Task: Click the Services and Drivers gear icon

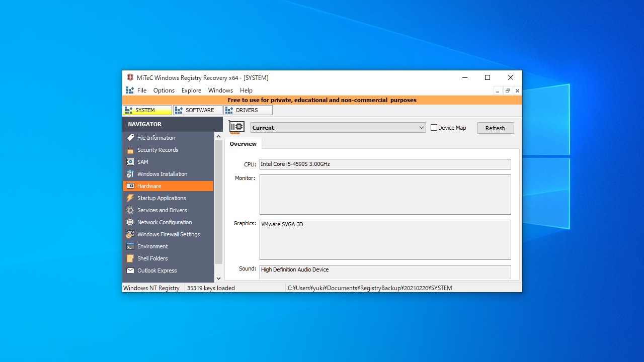Action: pyautogui.click(x=130, y=210)
